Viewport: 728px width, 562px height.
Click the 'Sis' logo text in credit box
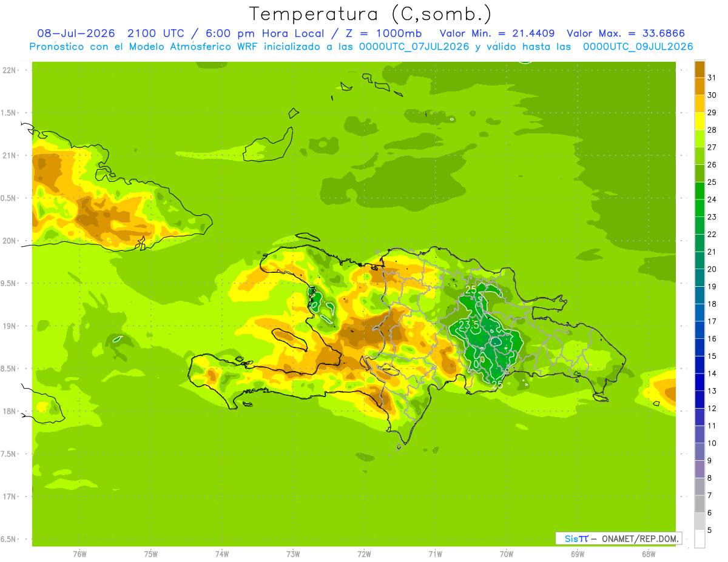pos(570,538)
